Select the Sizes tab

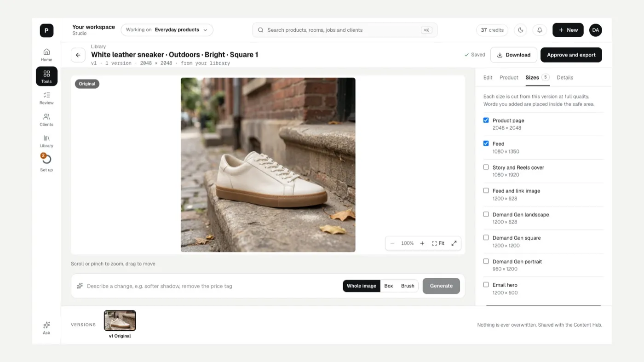coord(537,78)
